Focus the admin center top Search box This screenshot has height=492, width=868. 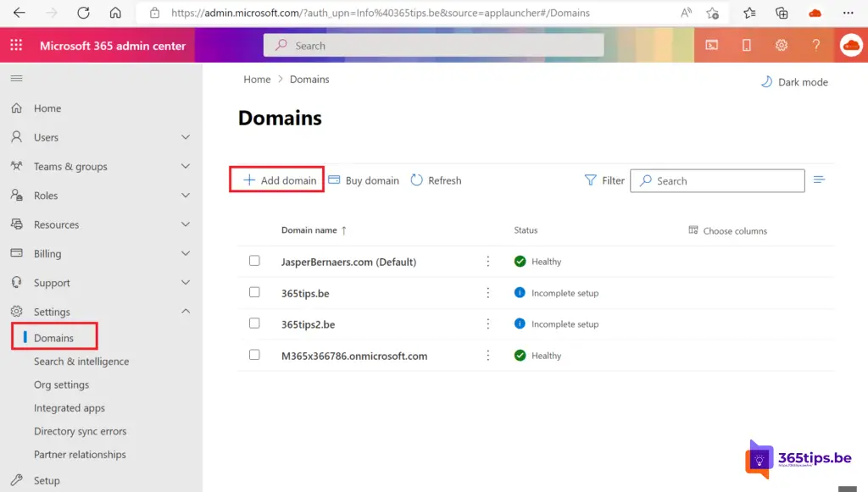(433, 45)
